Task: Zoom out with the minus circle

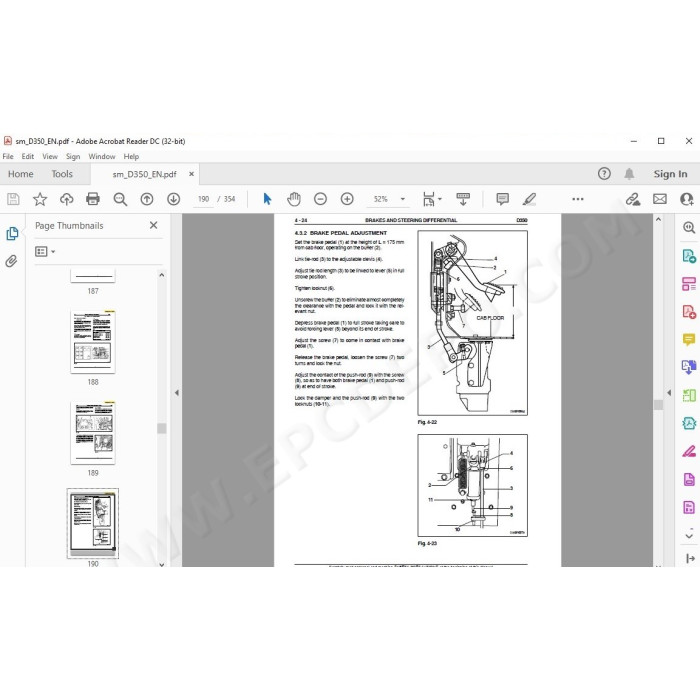Action: tap(320, 199)
